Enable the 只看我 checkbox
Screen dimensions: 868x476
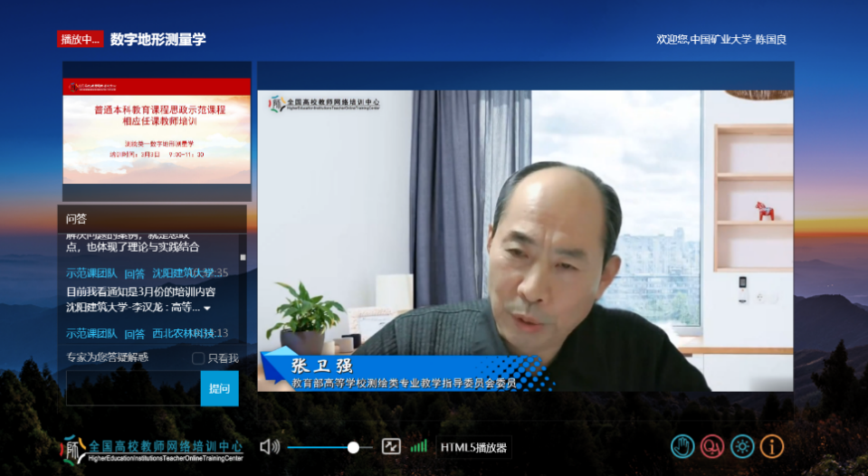(198, 358)
